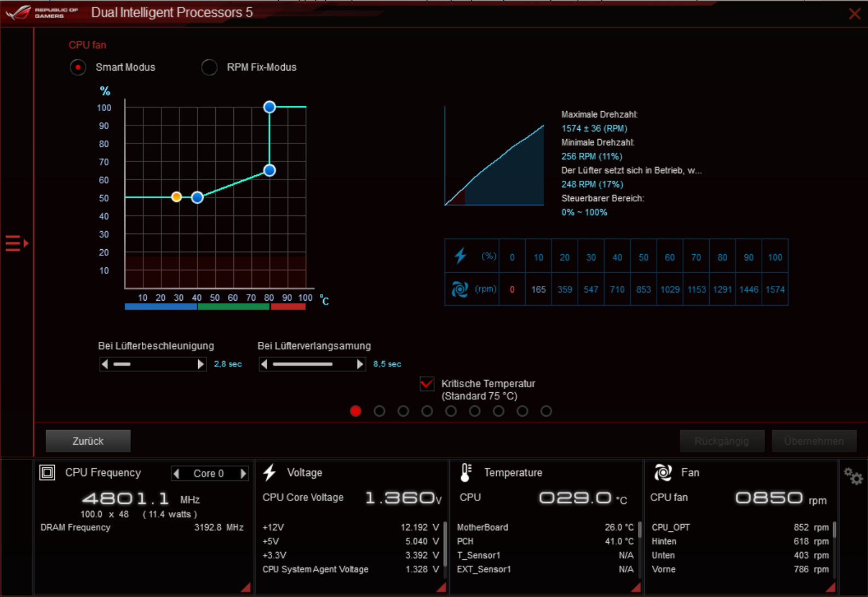Click the 2,8 sec acceleration value
This screenshot has height=597, width=868.
(227, 364)
